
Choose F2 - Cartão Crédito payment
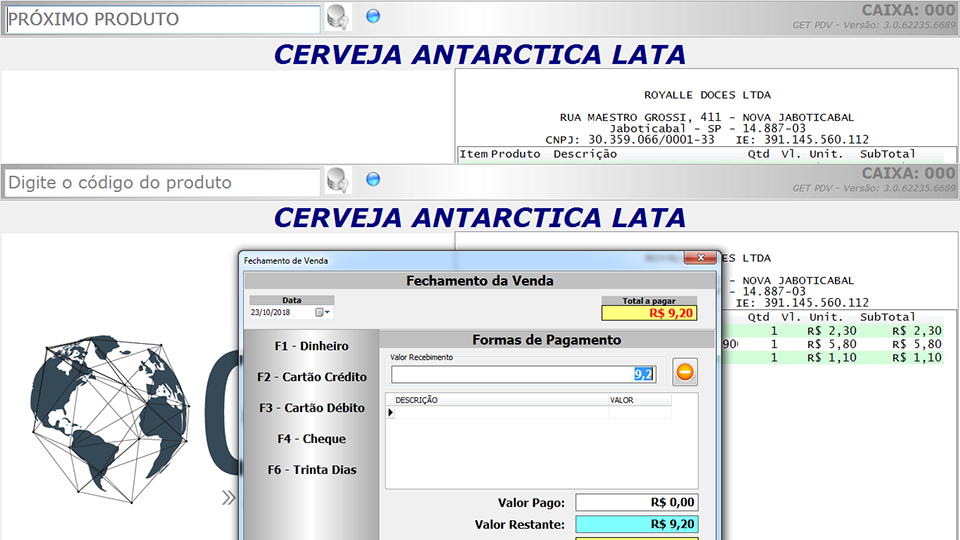(311, 377)
